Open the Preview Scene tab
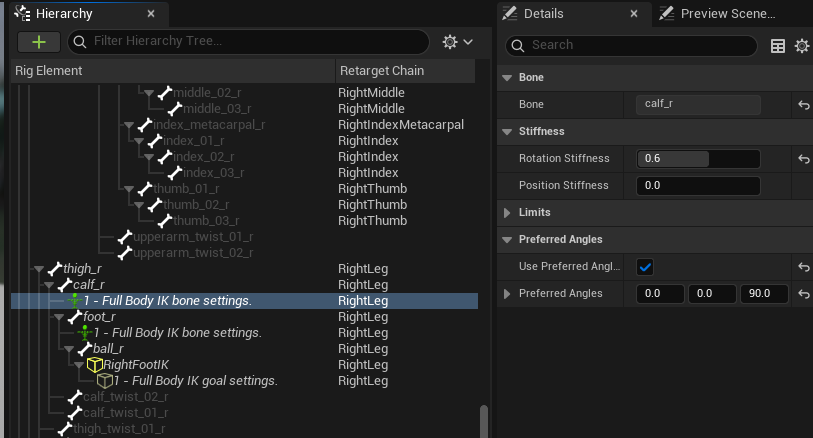Image resolution: width=813 pixels, height=438 pixels. coord(727,14)
